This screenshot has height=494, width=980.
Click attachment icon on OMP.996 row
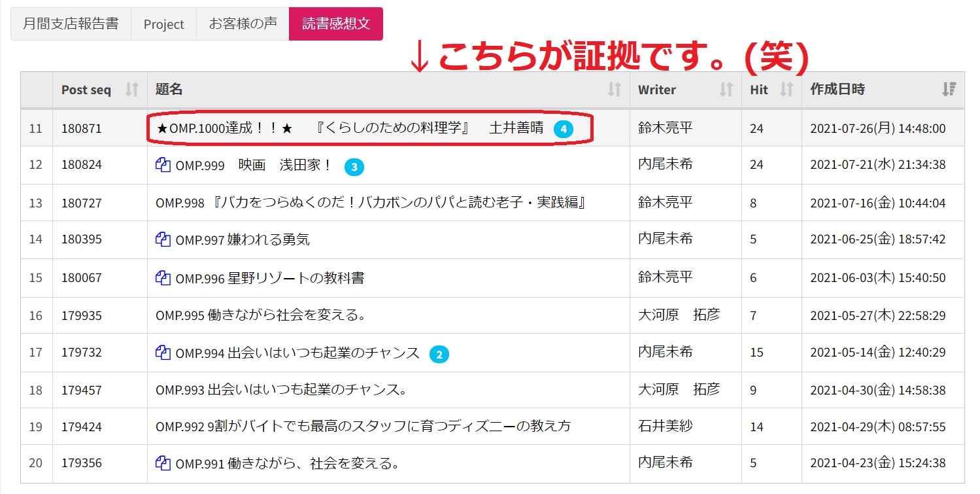163,278
